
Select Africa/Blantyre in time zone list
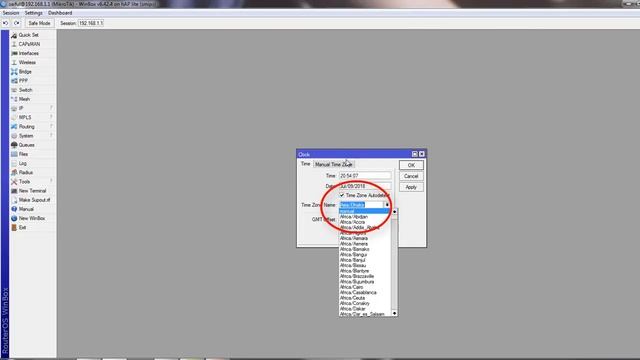[364, 271]
